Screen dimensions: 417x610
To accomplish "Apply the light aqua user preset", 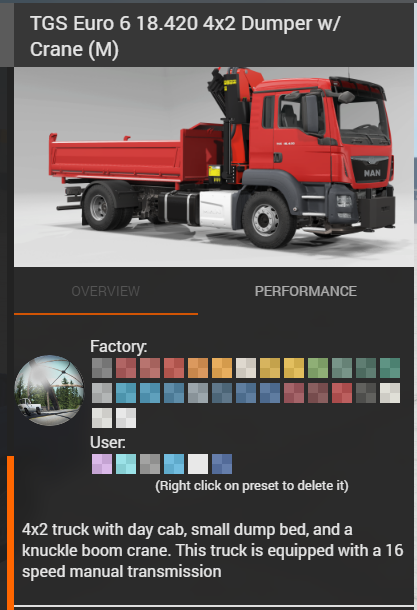I will pyautogui.click(x=126, y=464).
